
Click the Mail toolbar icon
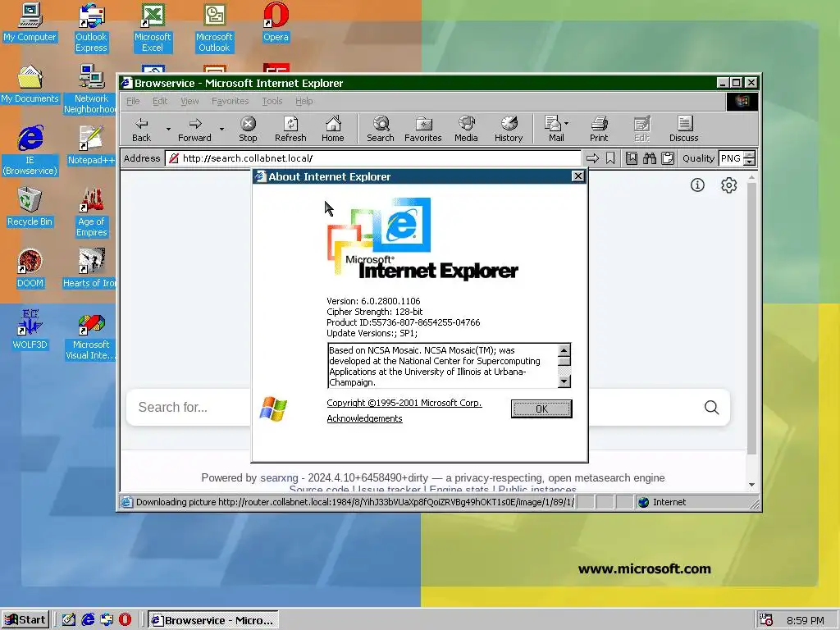click(x=554, y=129)
